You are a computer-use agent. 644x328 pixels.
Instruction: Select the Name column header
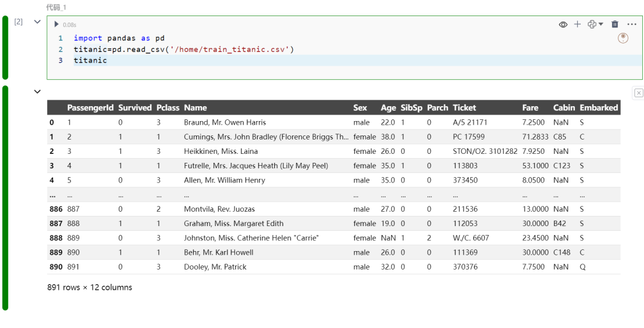coord(196,108)
